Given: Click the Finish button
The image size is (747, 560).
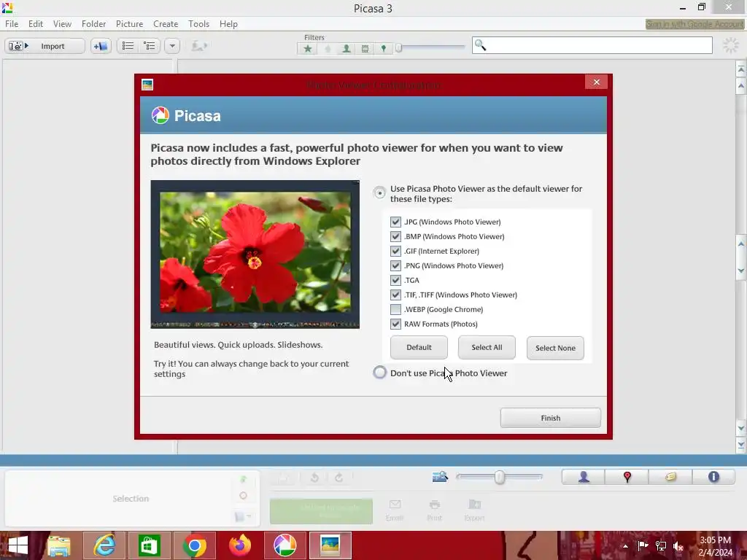Looking at the screenshot, I should click(550, 418).
